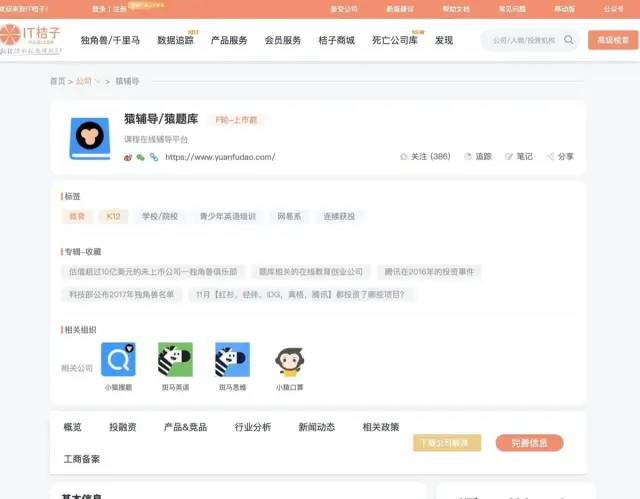Open 移动版 in the top bar
This screenshot has width=640, height=499.
pyautogui.click(x=564, y=9)
